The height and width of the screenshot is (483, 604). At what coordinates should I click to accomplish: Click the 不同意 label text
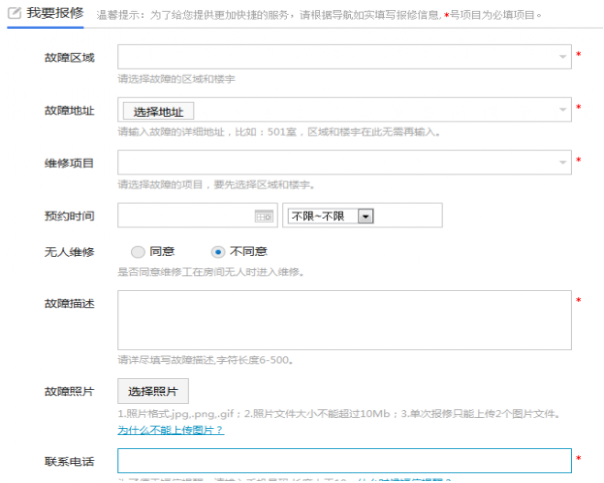click(x=248, y=252)
